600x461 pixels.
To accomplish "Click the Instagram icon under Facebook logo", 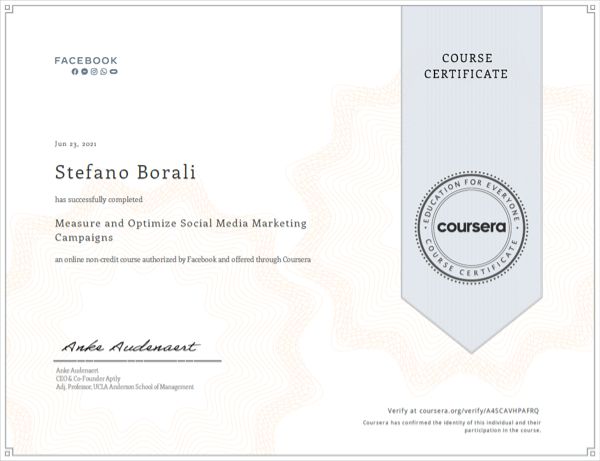I will (94, 72).
